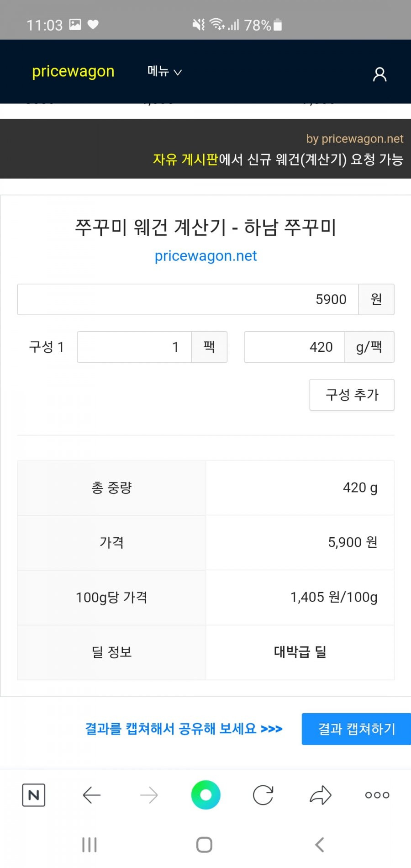
Task: Tap the 결과 캡쳐하기 button
Action: tap(356, 729)
